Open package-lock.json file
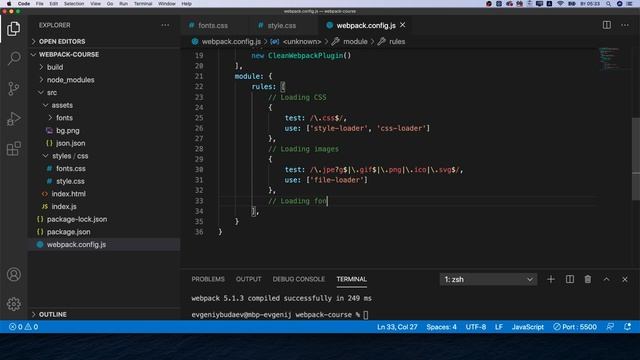The image size is (640, 360). (x=77, y=219)
